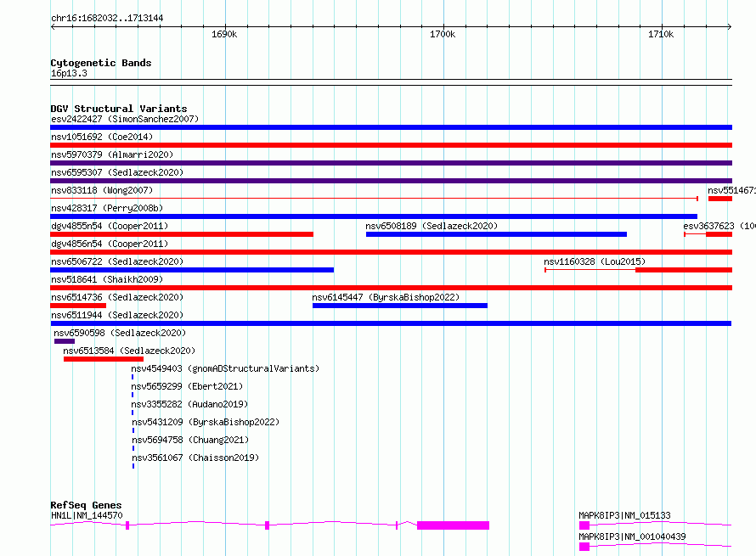
Task: Click the RefSeq Genes track heading
Action: (x=86, y=505)
